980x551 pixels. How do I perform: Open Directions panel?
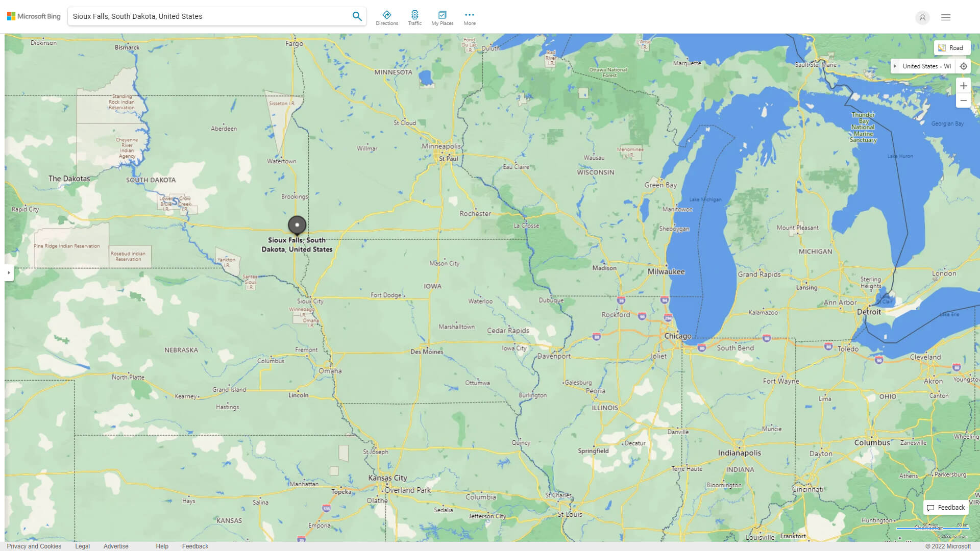[x=386, y=18]
